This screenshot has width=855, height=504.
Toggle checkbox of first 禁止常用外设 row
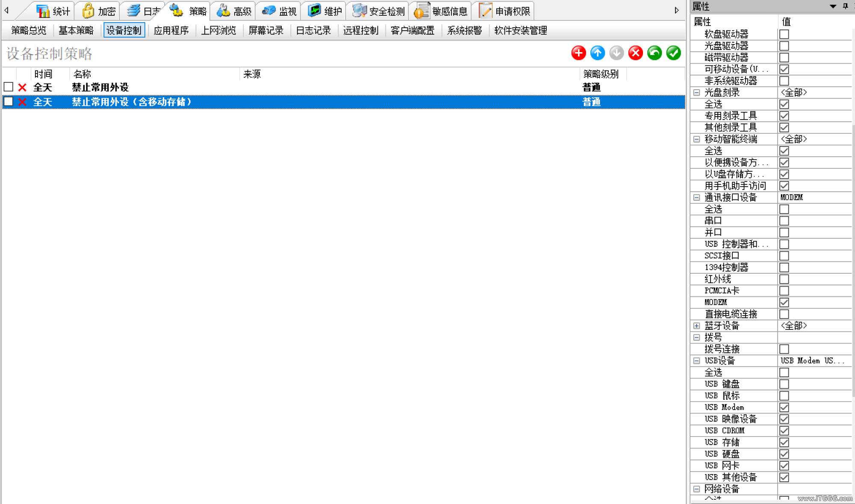click(9, 87)
